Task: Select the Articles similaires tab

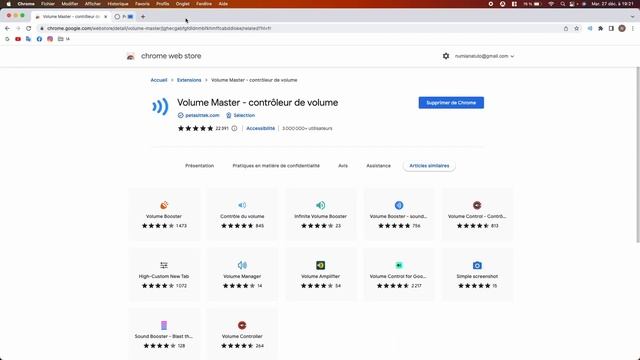Action: [x=429, y=166]
